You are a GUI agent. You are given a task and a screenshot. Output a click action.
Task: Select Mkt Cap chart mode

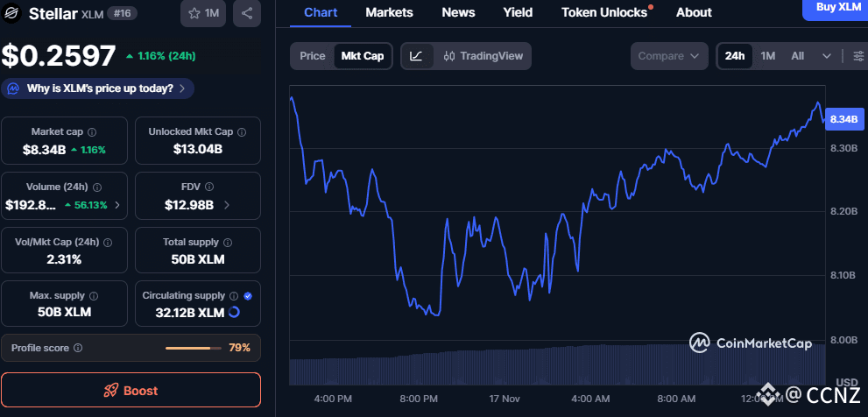(x=362, y=56)
